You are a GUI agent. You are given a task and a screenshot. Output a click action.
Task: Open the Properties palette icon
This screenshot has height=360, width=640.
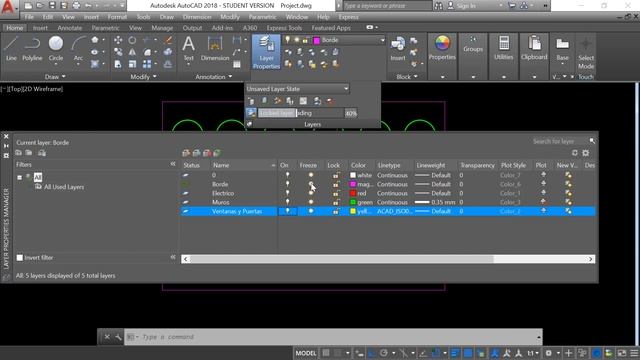pyautogui.click(x=442, y=48)
